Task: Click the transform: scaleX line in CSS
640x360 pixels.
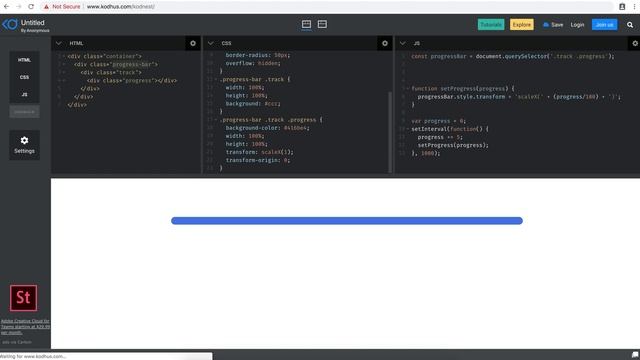Action: (x=260, y=152)
